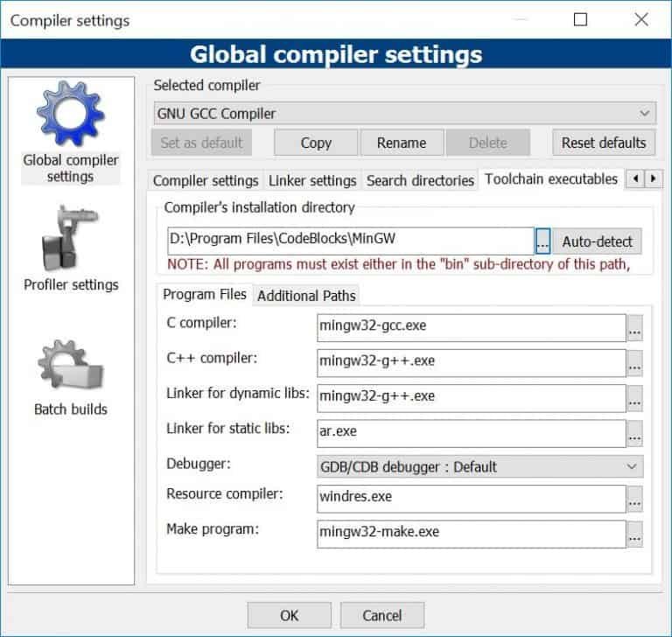This screenshot has width=672, height=637.
Task: Click Reset defaults button
Action: 604,143
